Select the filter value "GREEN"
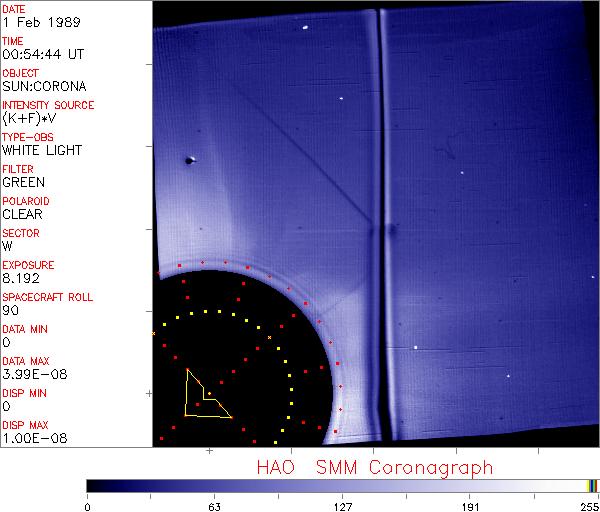Screen dimensions: 600x512 coord(24,182)
